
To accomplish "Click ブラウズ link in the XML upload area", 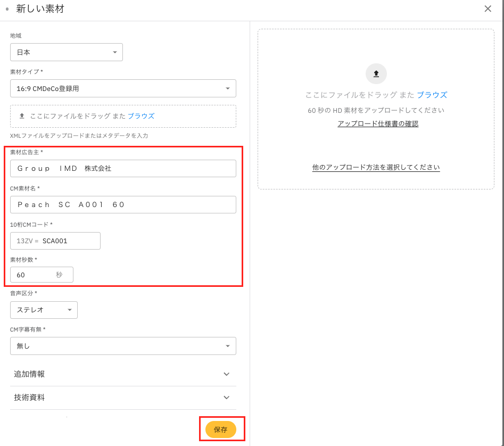I will (141, 116).
